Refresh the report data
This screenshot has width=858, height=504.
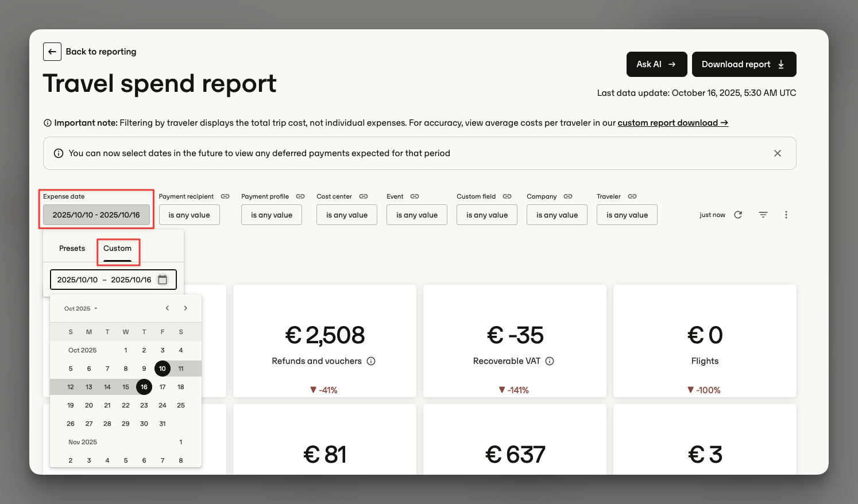[x=738, y=215]
